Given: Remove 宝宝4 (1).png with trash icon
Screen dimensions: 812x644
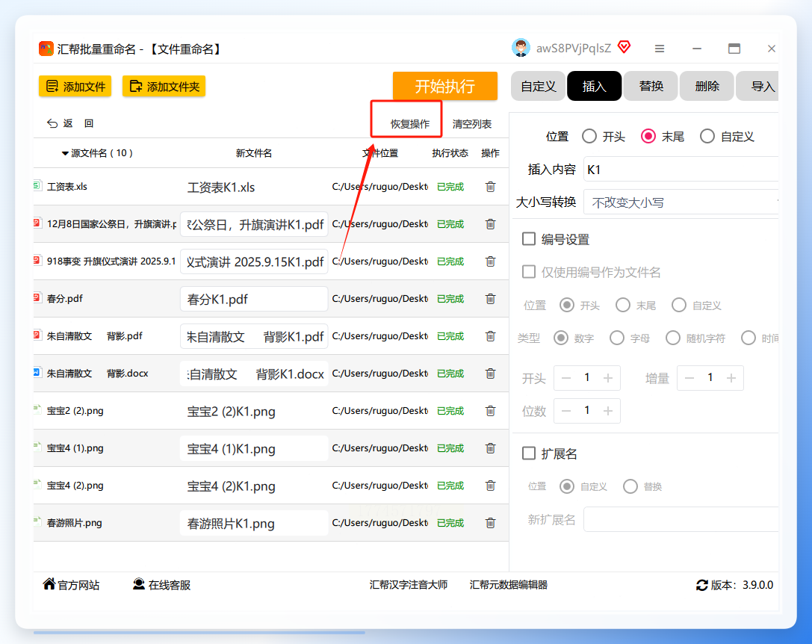Looking at the screenshot, I should click(490, 448).
